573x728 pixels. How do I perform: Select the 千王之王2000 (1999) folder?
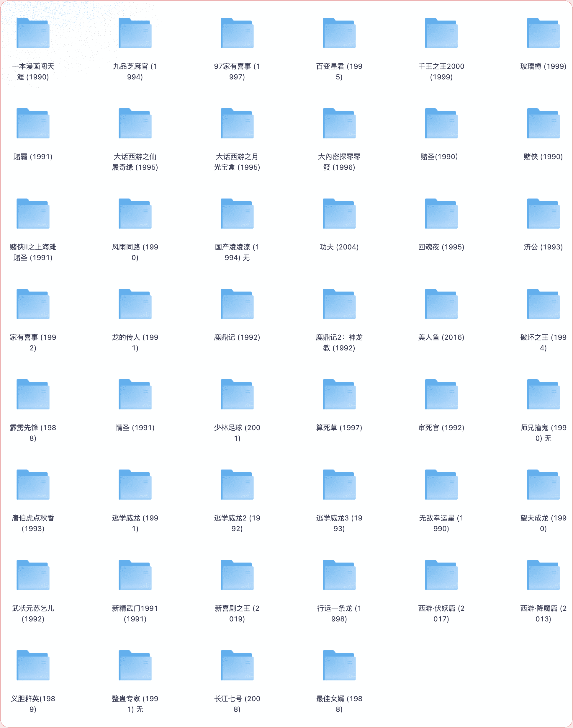[441, 33]
